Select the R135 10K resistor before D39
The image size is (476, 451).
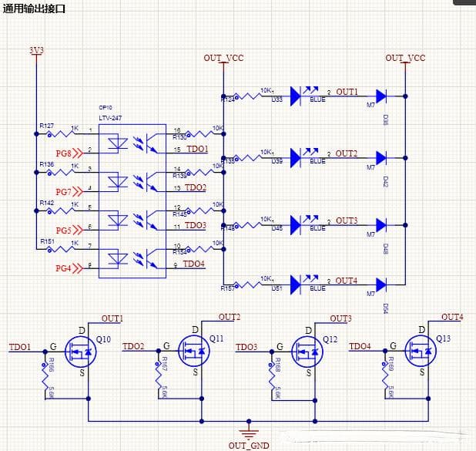pos(248,158)
